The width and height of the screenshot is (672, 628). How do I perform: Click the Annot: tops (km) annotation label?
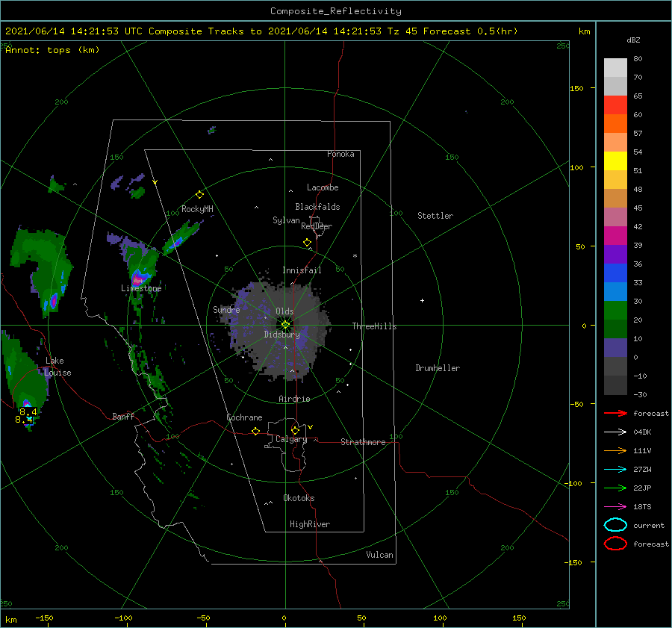(52, 50)
